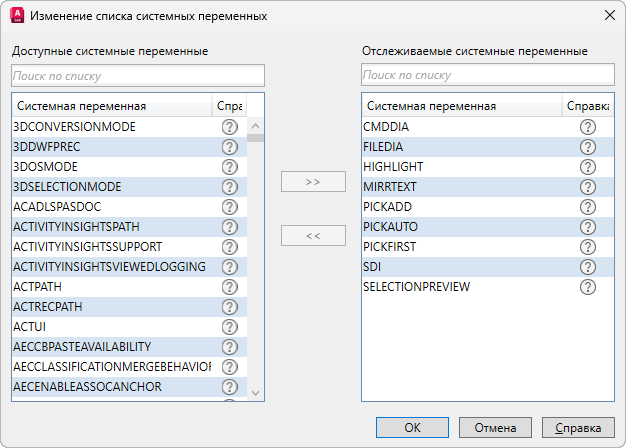Select 3DOSMODE in the available list
The width and height of the screenshot is (626, 448).
tap(46, 167)
